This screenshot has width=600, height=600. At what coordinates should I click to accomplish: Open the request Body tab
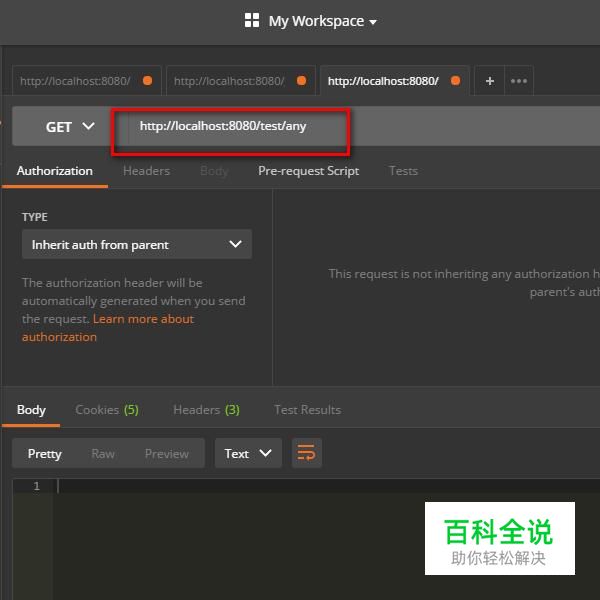point(214,171)
